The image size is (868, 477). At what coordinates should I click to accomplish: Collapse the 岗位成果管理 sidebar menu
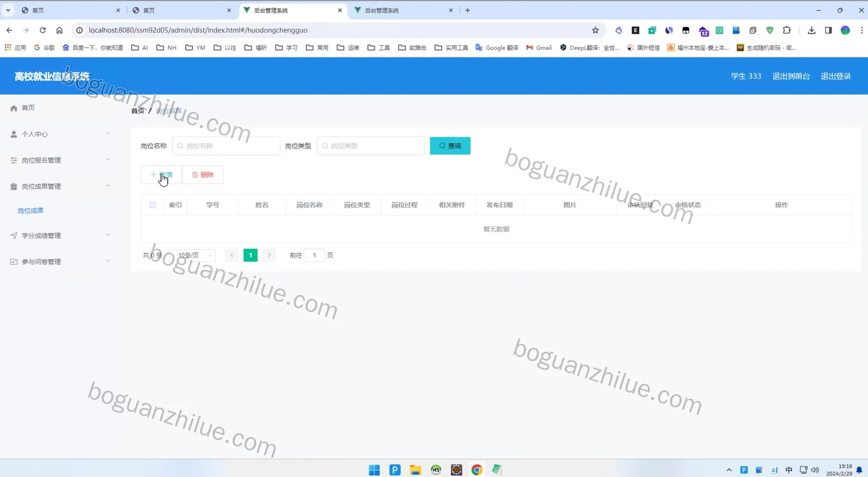point(60,186)
